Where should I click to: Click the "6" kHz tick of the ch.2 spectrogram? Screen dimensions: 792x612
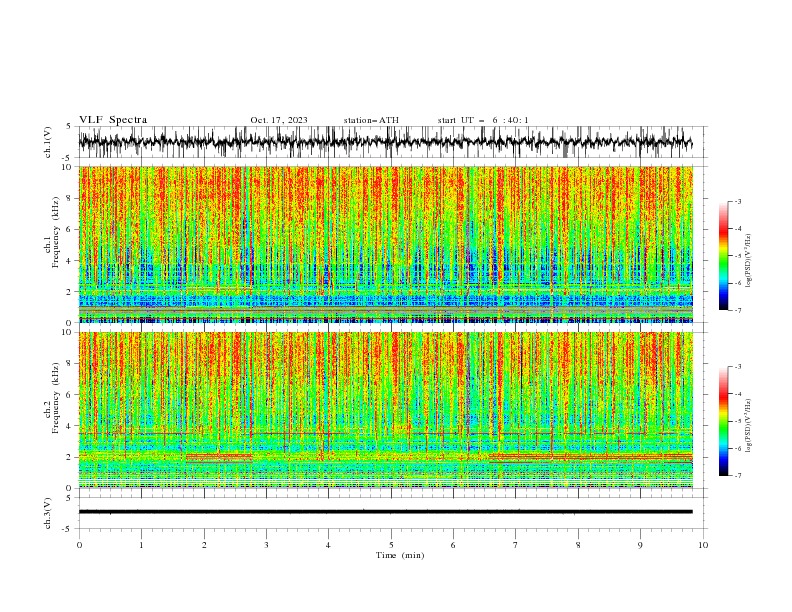click(x=70, y=395)
